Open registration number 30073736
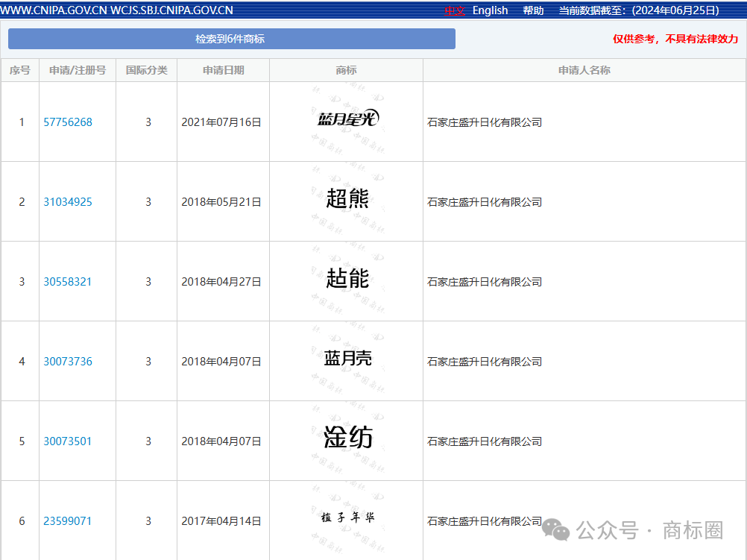This screenshot has height=560, width=747. [x=68, y=361]
